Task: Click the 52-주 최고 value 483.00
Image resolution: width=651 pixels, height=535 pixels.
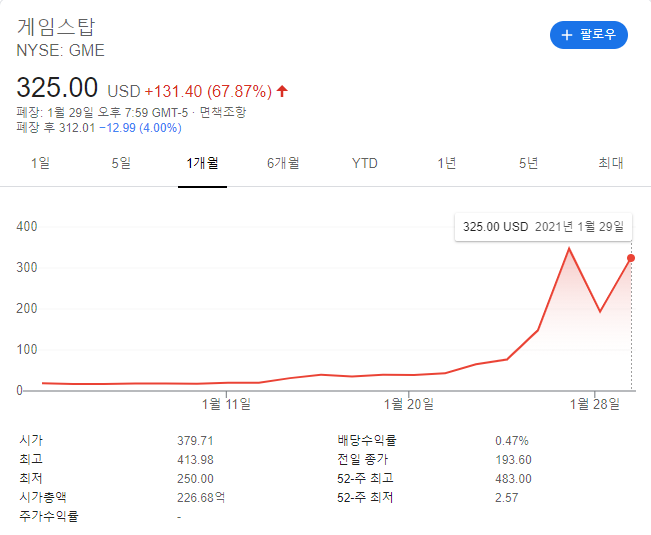Action: click(x=513, y=479)
